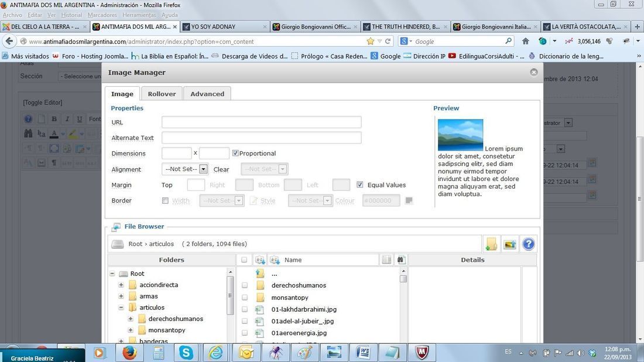Click the Dirección IP bookmark
Screen dimensions: 644x362
(424, 56)
